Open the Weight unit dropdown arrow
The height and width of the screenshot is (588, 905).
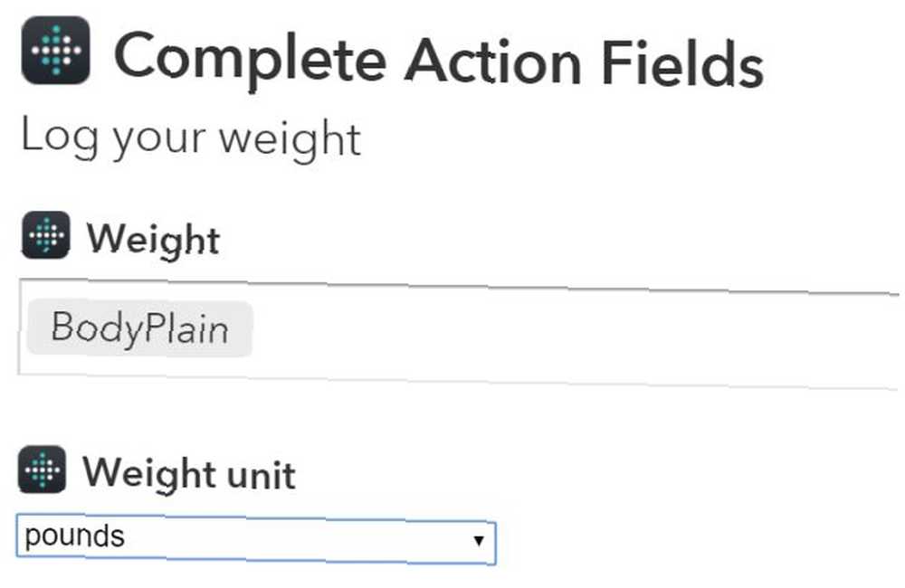coord(479,541)
